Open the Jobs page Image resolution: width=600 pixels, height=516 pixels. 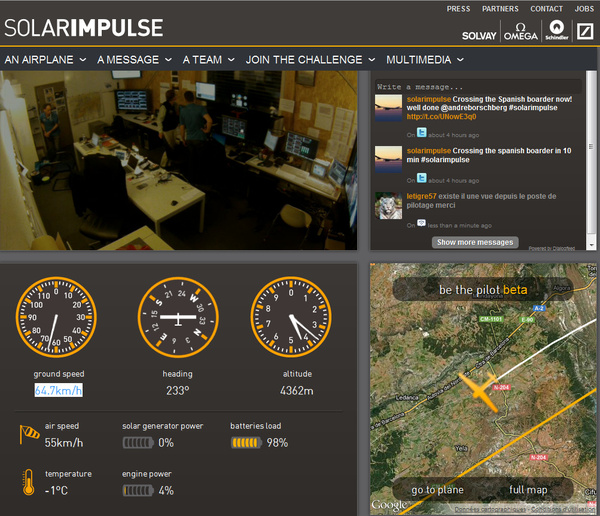tap(584, 9)
